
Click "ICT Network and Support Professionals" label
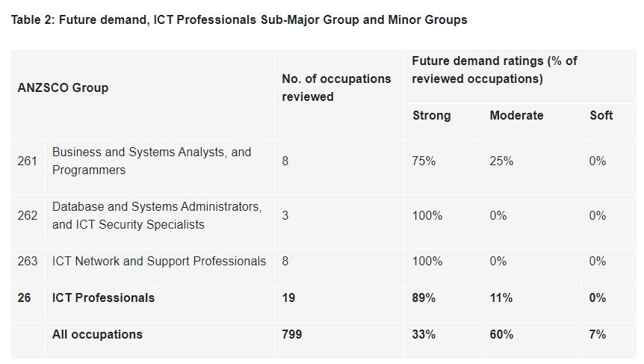click(159, 261)
